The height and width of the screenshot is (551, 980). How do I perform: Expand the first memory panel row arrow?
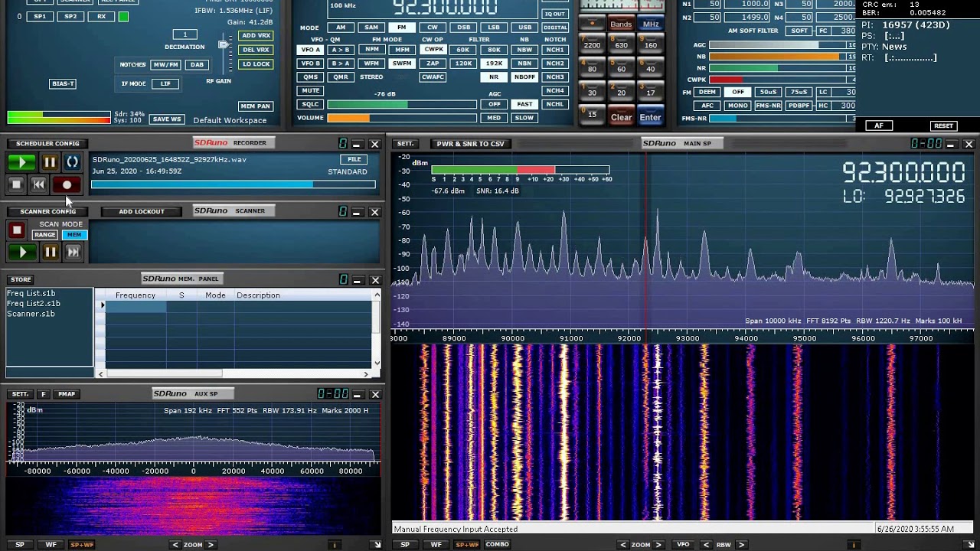(x=102, y=305)
